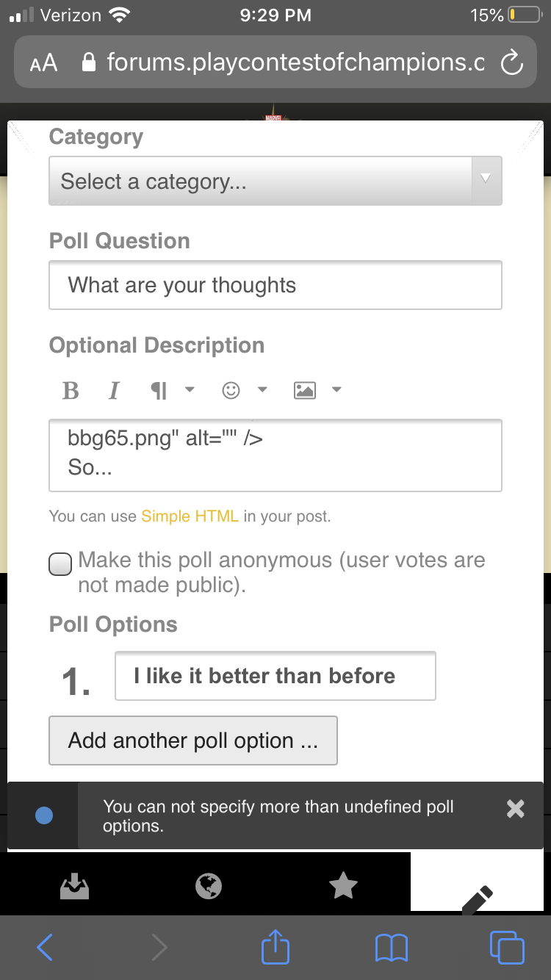Dismiss the poll options error message

[516, 809]
